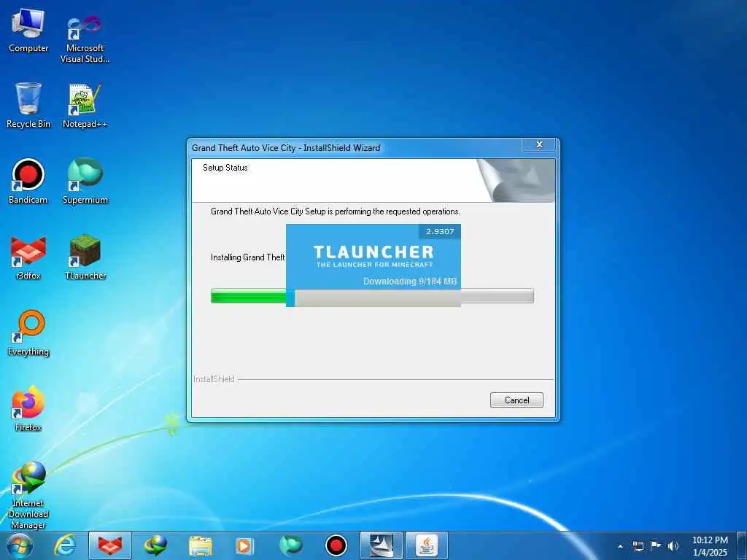This screenshot has height=560, width=747.
Task: Open the volume speaker tray icon
Action: coord(673,546)
